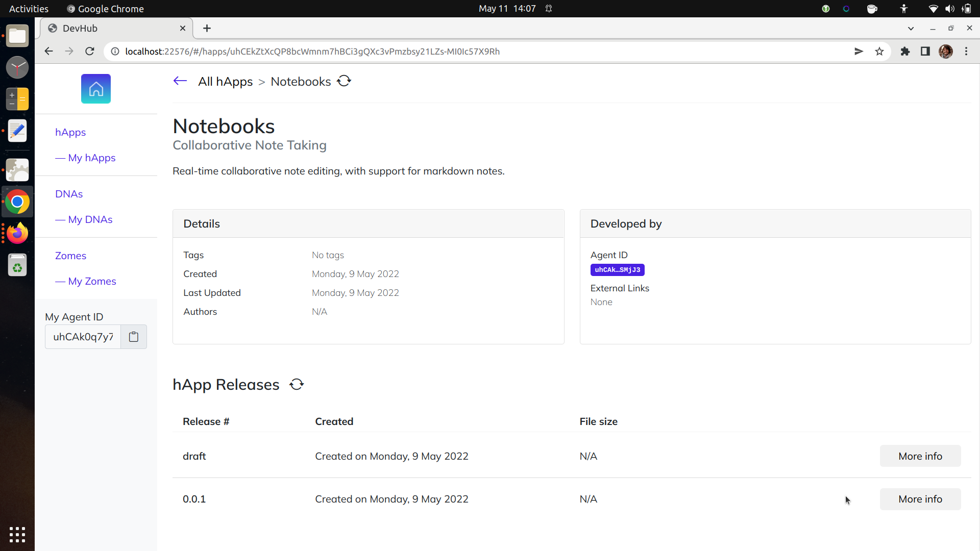The image size is (980, 551).
Task: Click Chrome's forward navigation button
Action: (x=69, y=52)
